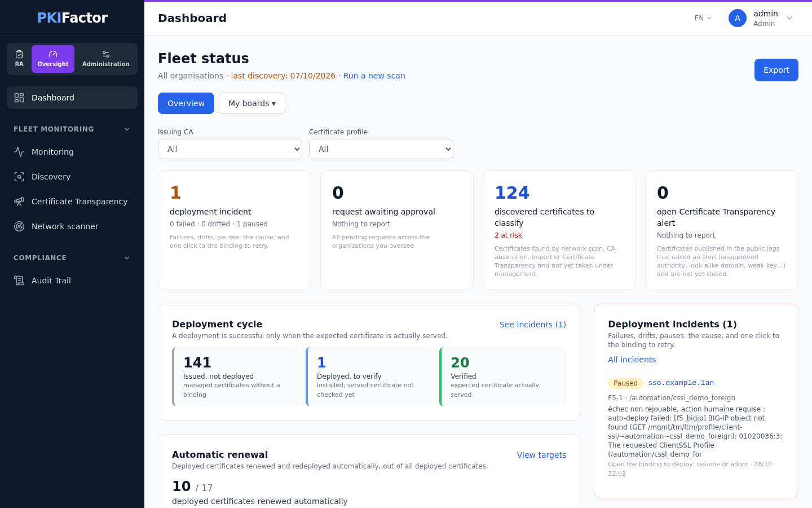The height and width of the screenshot is (508, 812).
Task: Open the discovered certificates to classify card
Action: [559, 230]
